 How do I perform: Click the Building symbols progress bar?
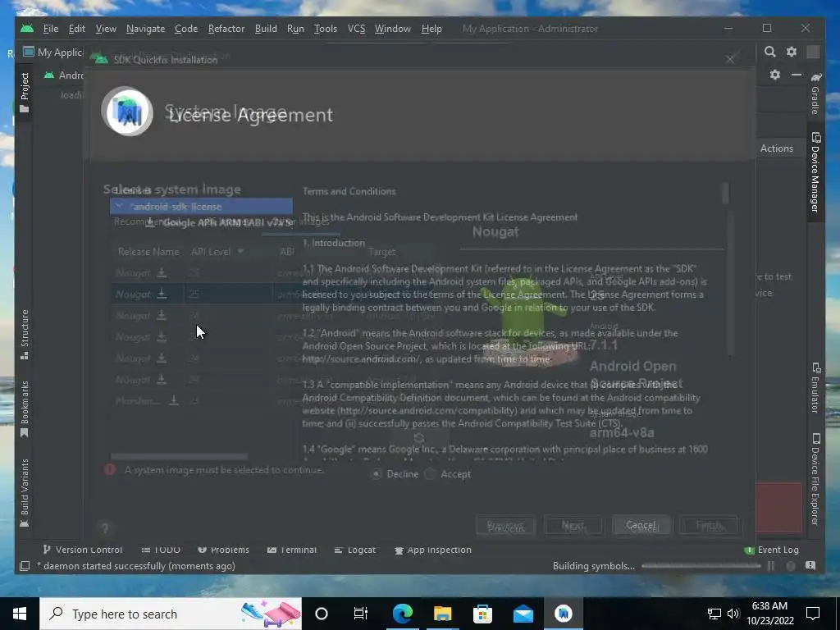pyautogui.click(x=701, y=566)
